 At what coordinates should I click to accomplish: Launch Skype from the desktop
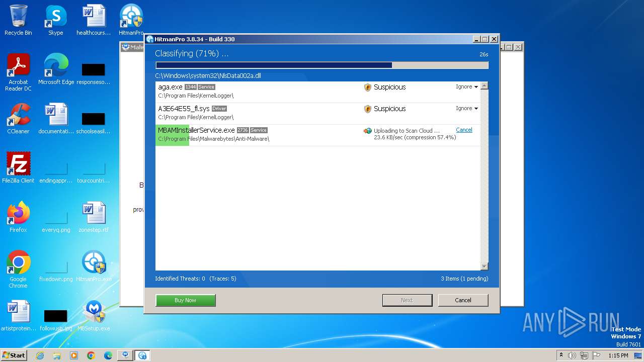point(55,20)
